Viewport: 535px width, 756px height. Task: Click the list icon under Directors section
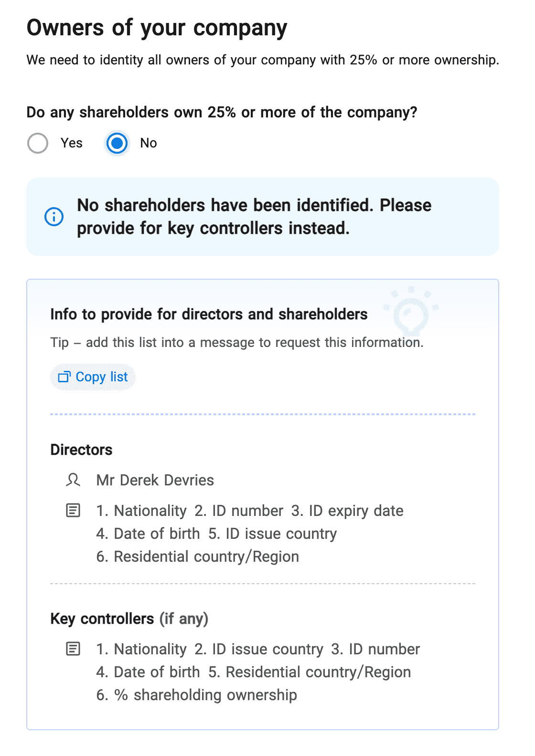tap(73, 511)
